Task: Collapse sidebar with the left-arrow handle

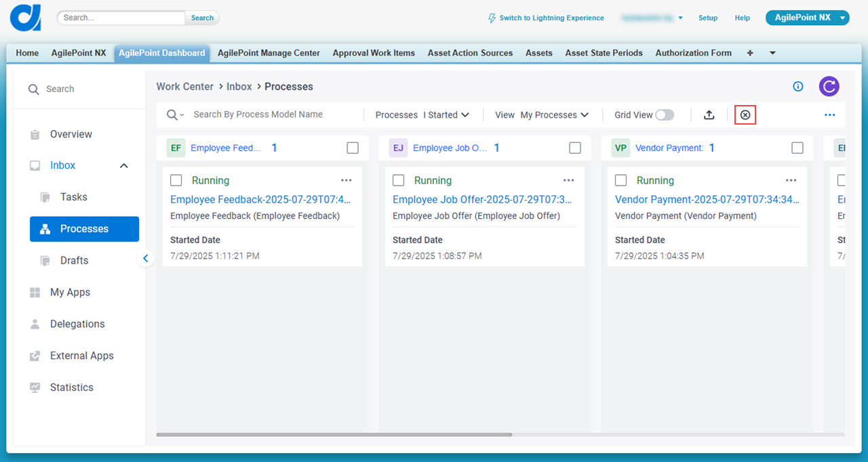Action: 145,258
